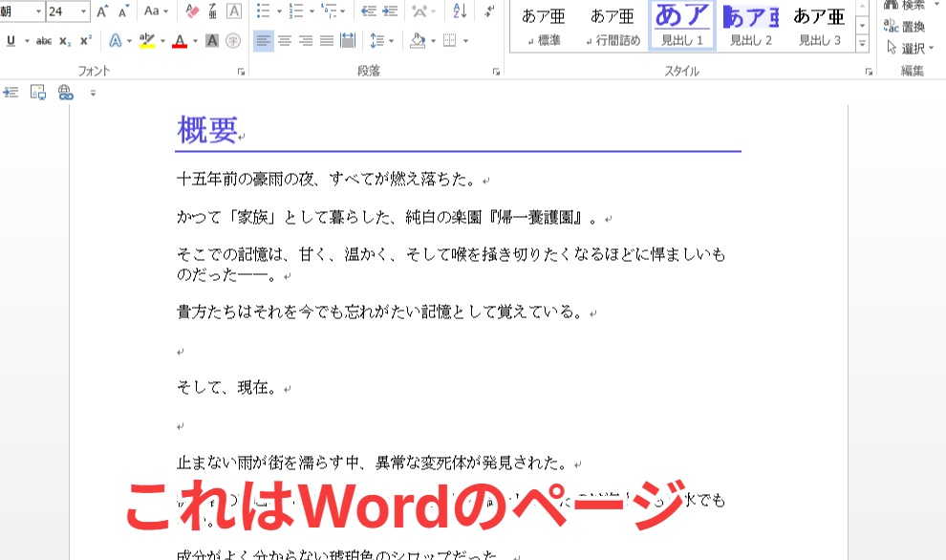Expand highlight color options arrow
The image size is (946, 560).
click(x=162, y=41)
